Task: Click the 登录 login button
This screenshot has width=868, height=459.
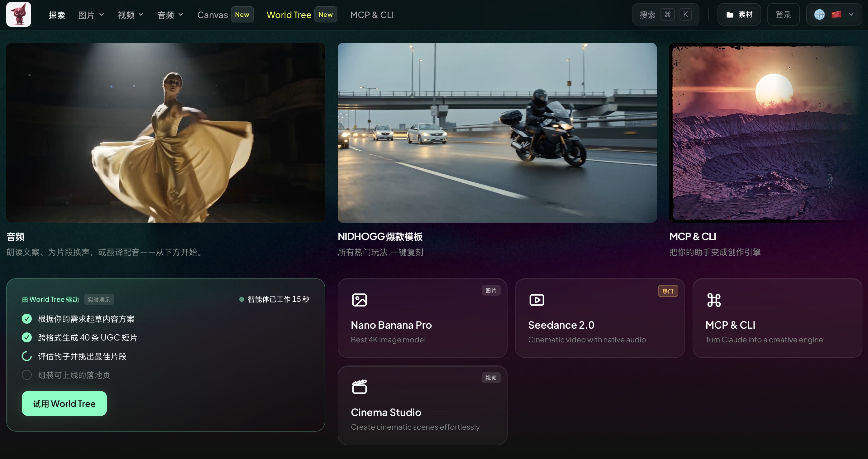Action: click(783, 15)
